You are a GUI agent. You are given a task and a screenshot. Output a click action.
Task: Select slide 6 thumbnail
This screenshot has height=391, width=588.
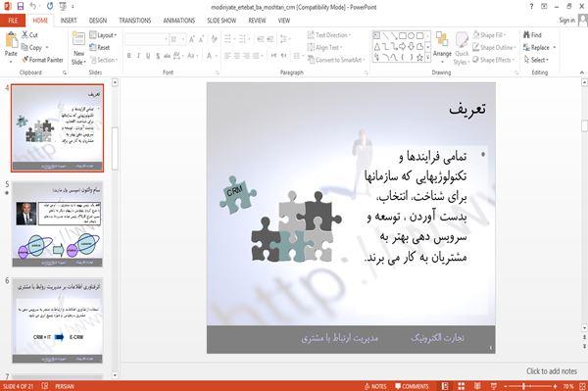[58, 320]
